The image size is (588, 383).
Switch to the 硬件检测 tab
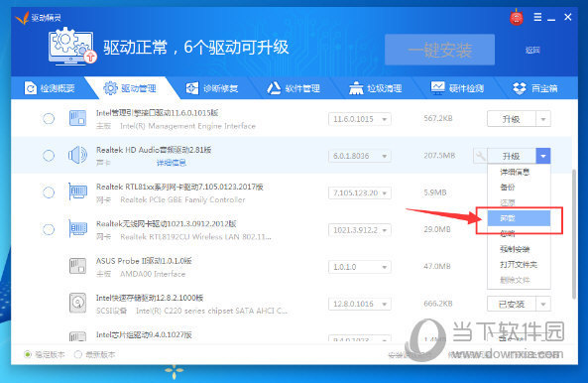457,88
